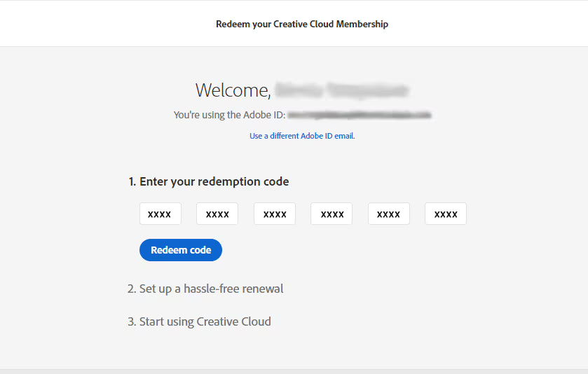Open 'Use a different Adobe ID email' link
Viewport: 588px width, 374px height.
tap(302, 136)
